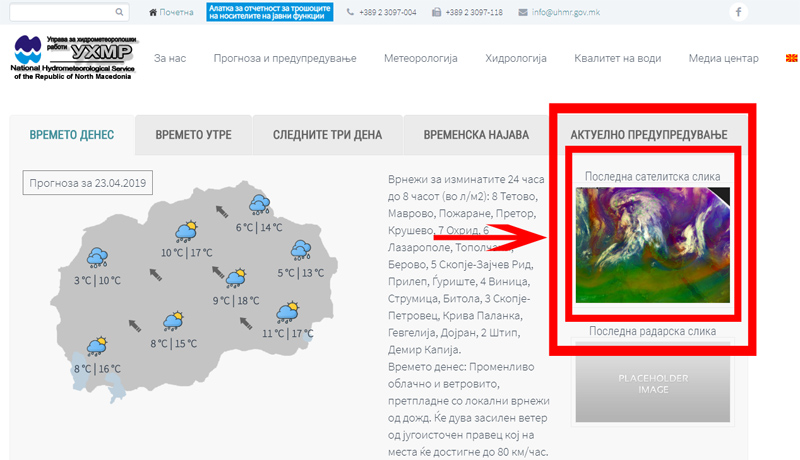Click temperature label 11 °C | 17 °C
Image resolution: width=800 pixels, height=460 pixels.
point(288,334)
